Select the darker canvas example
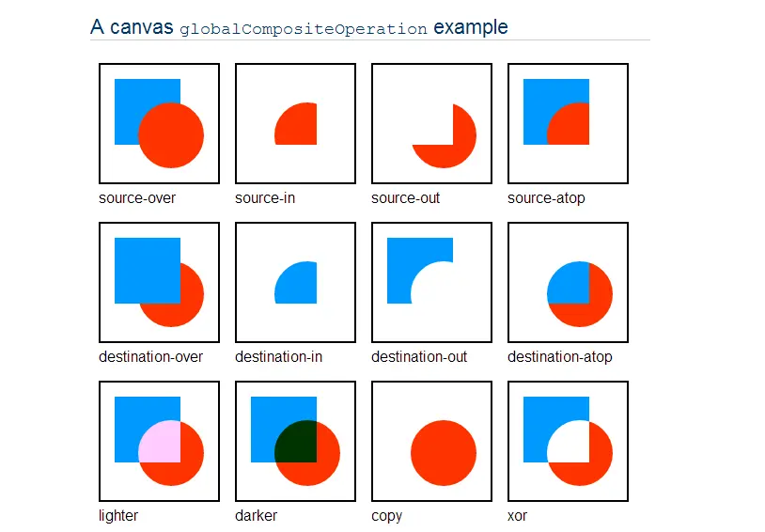 (x=295, y=441)
